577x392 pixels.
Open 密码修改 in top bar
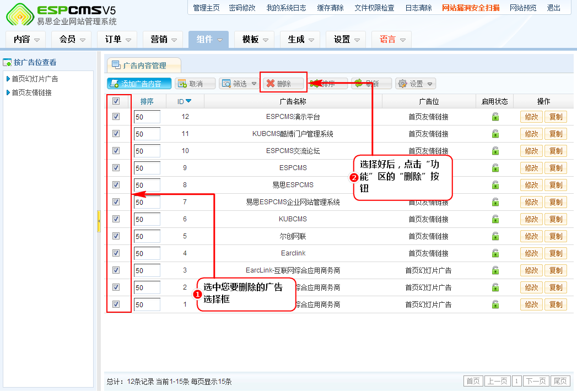(242, 8)
